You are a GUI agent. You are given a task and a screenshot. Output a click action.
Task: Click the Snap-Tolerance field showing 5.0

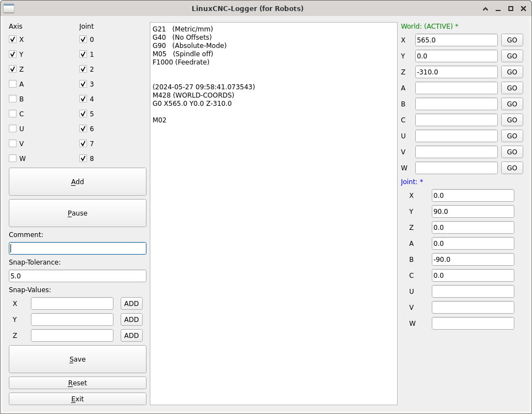pyautogui.click(x=77, y=276)
